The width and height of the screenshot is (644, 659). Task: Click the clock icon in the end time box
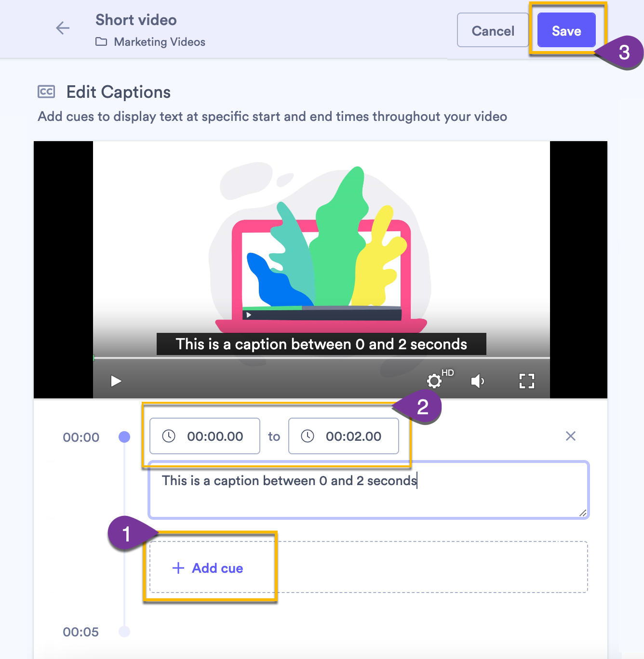308,436
